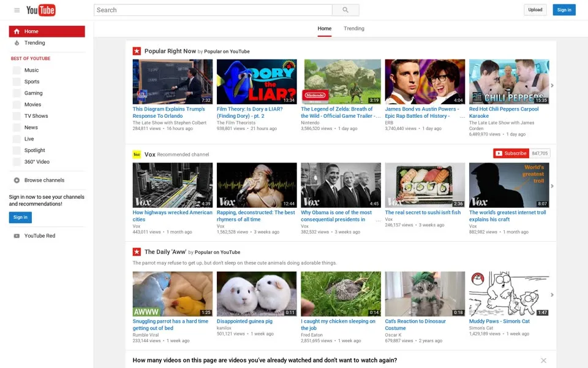
Task: Open the Browse channels link
Action: 44,180
